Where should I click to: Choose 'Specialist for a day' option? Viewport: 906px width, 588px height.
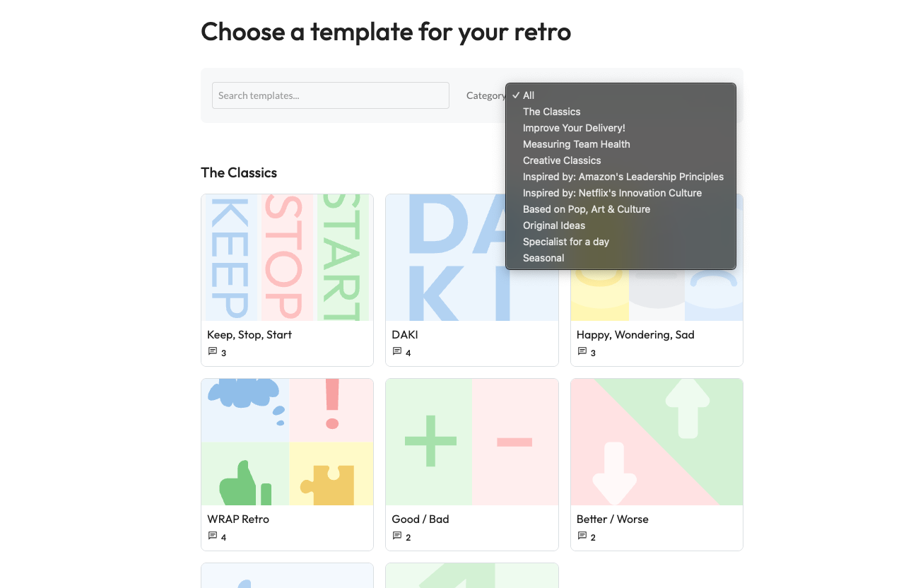[x=565, y=242]
